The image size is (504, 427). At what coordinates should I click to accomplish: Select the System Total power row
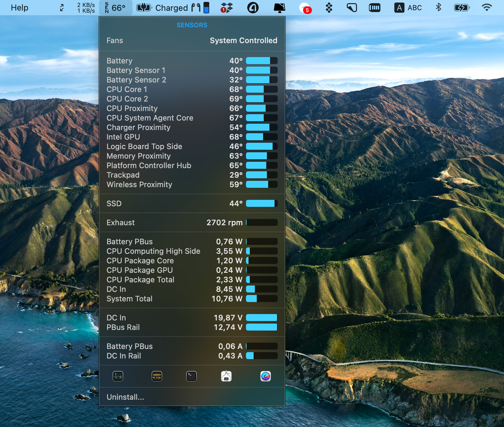192,299
